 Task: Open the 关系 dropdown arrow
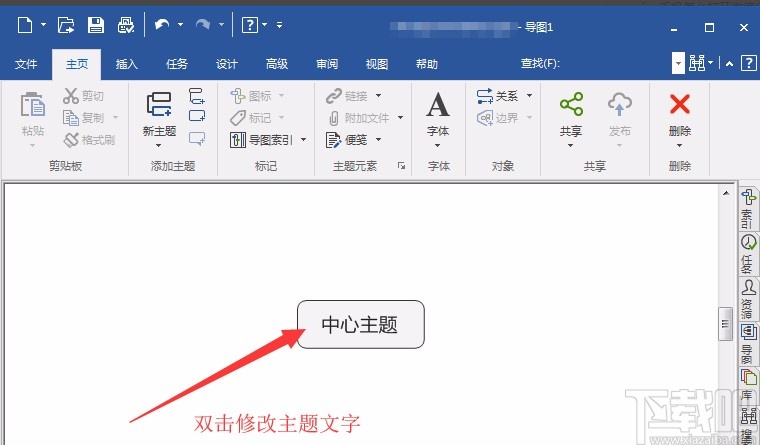529,95
